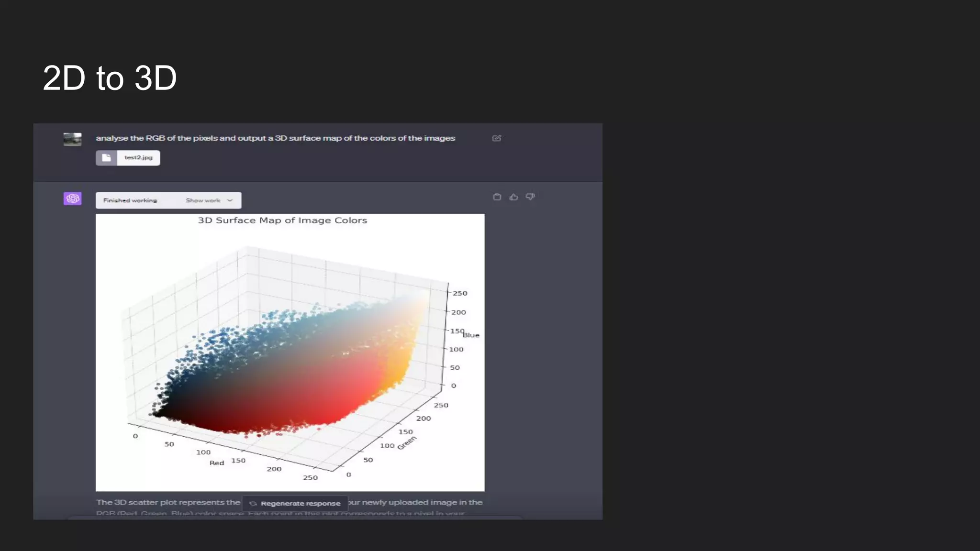
Task: Click the thumbs down icon
Action: point(530,197)
